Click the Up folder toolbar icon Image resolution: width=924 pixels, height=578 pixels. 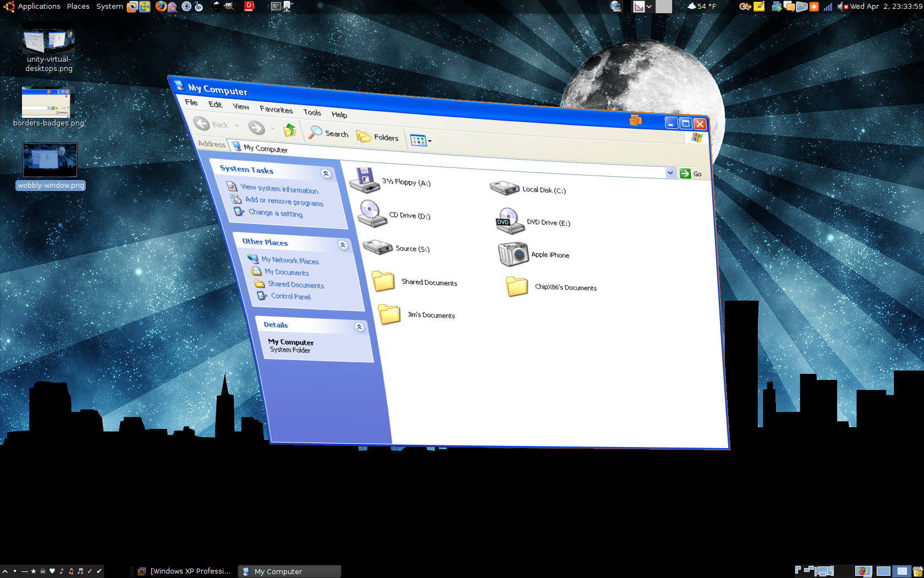click(x=289, y=130)
